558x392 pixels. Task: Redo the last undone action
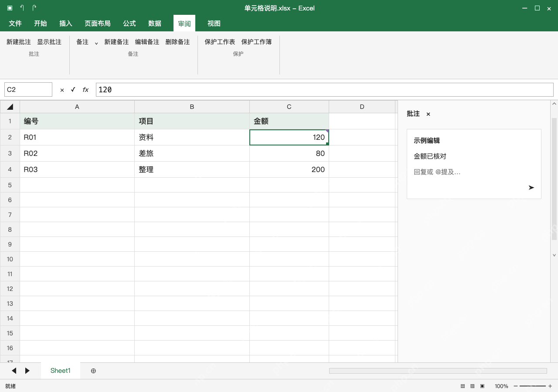point(34,8)
